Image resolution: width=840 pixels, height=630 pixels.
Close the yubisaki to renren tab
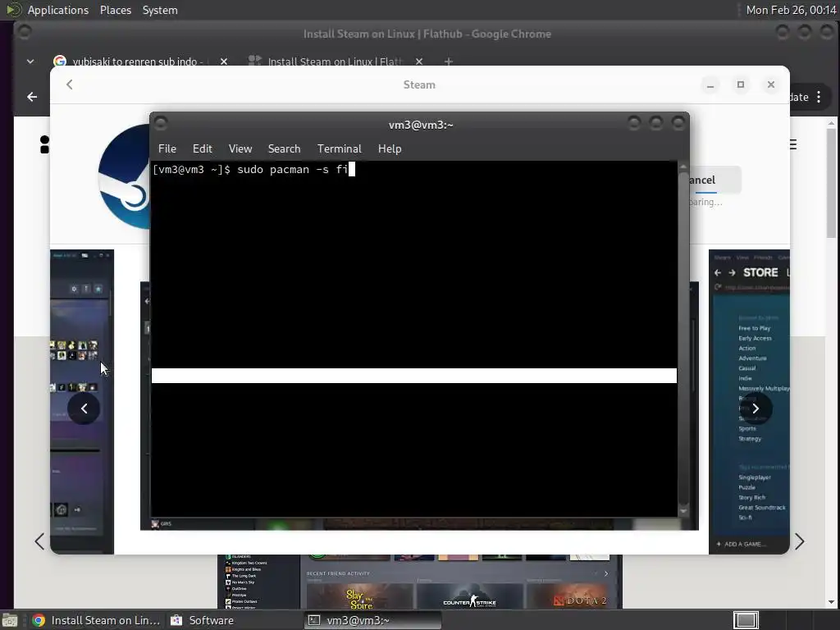click(224, 62)
